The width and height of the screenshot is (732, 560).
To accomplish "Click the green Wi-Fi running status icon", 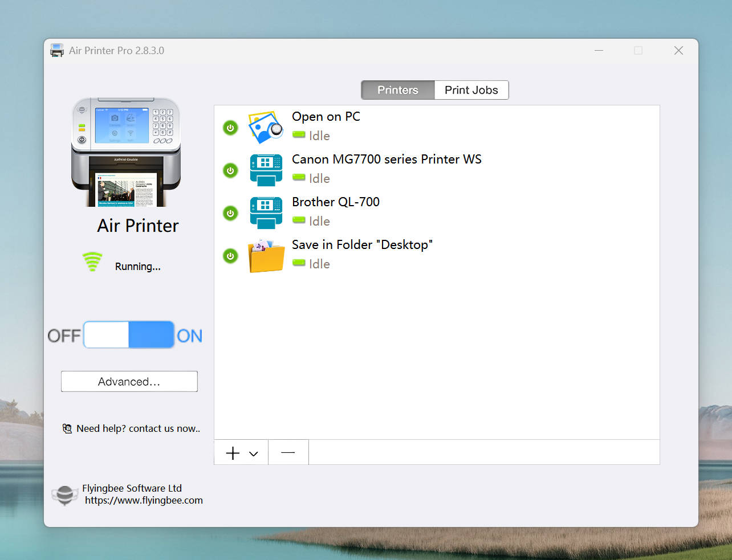I will coord(92,262).
